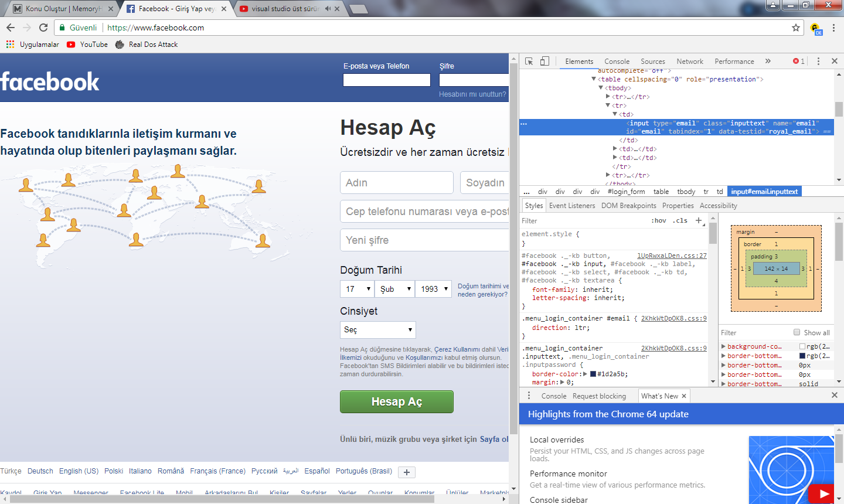Close the Konu Oluştur browser tab

click(111, 9)
